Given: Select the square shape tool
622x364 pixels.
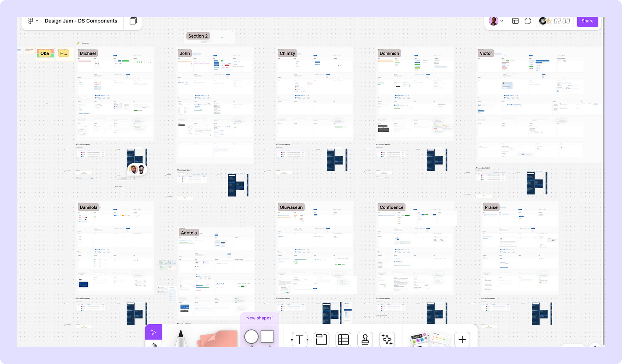Looking at the screenshot, I should (267, 336).
